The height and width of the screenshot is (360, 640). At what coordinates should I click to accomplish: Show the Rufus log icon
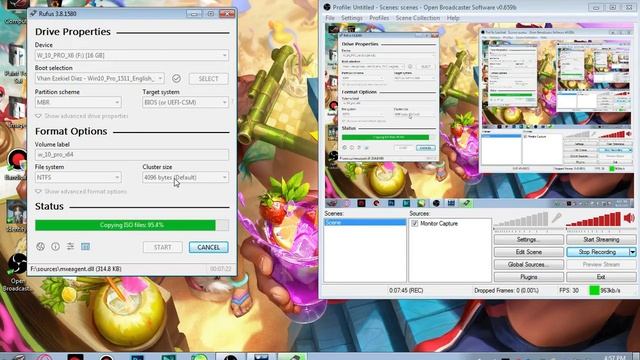pyautogui.click(x=85, y=247)
